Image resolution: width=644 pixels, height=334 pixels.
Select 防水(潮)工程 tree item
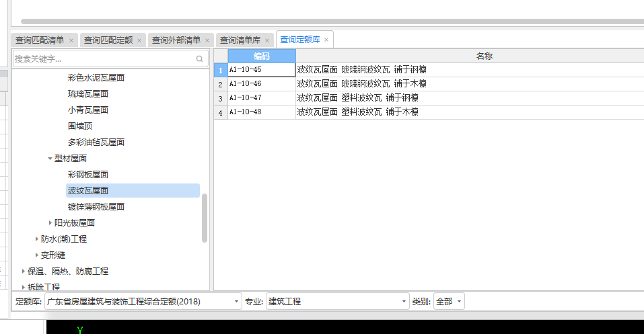(x=64, y=239)
